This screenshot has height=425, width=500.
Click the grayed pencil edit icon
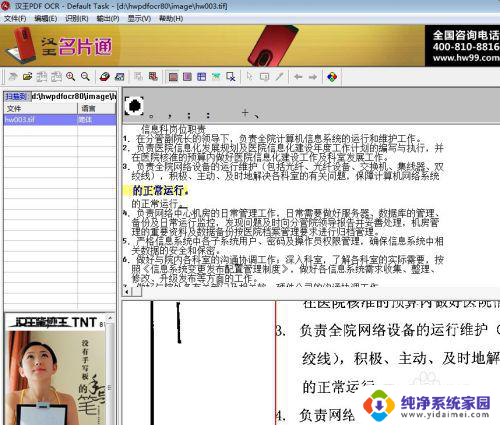279,77
